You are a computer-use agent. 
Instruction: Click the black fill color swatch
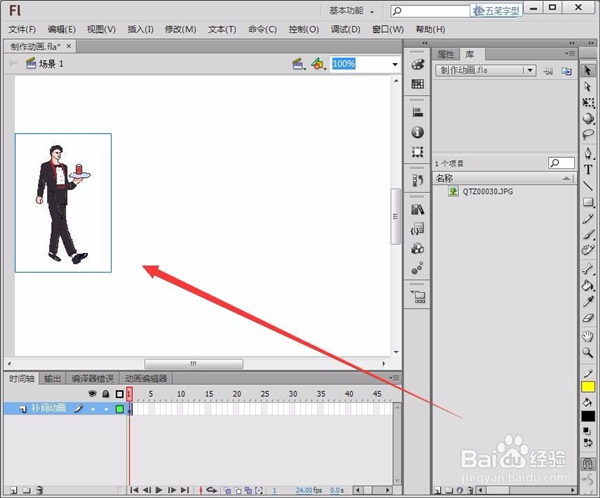click(x=588, y=416)
